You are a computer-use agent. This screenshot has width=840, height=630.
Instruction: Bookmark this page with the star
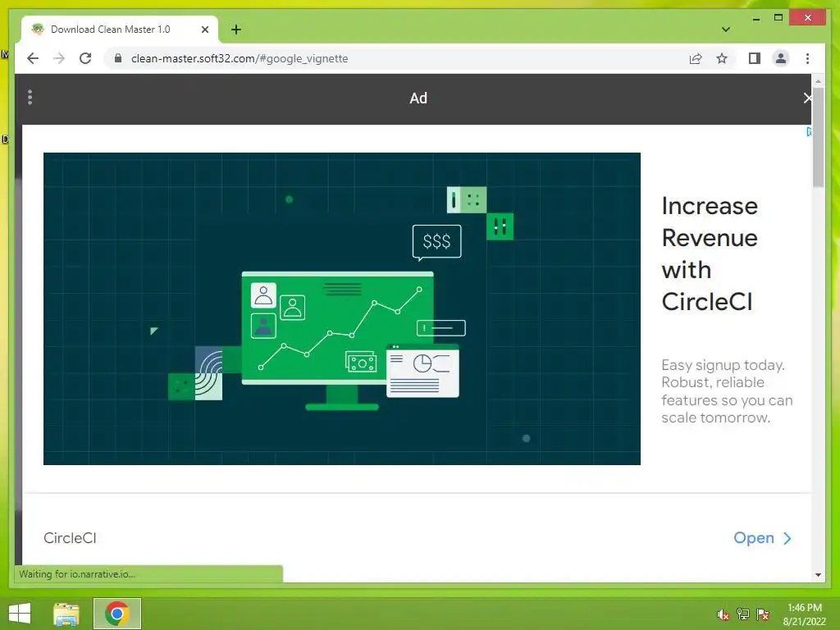pos(722,58)
